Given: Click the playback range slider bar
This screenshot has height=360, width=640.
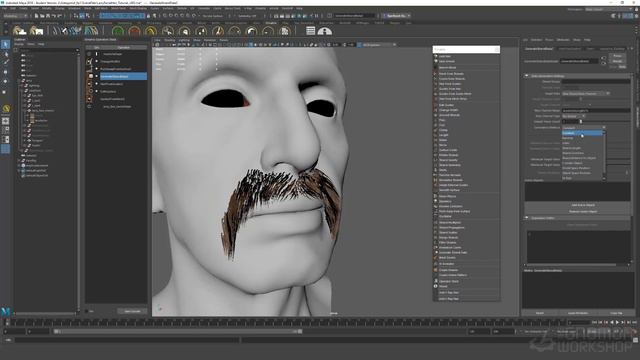Looking at the screenshot, I should 178,332.
